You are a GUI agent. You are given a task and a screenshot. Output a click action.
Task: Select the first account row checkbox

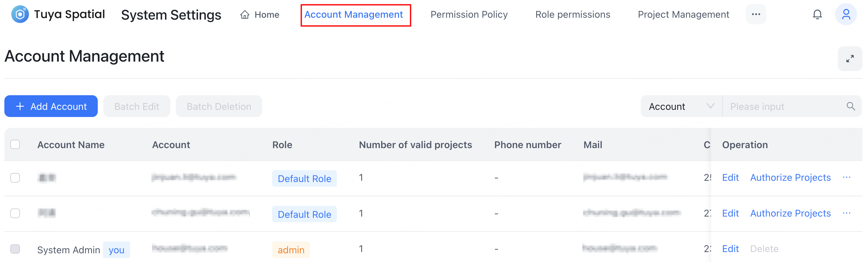[15, 177]
